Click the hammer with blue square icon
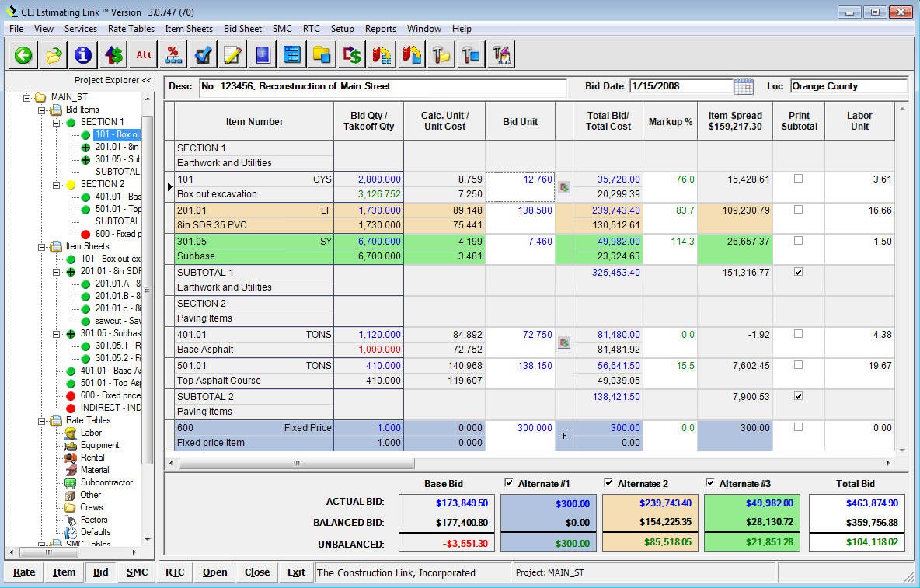Screen dimensions: 920x588 [471, 55]
